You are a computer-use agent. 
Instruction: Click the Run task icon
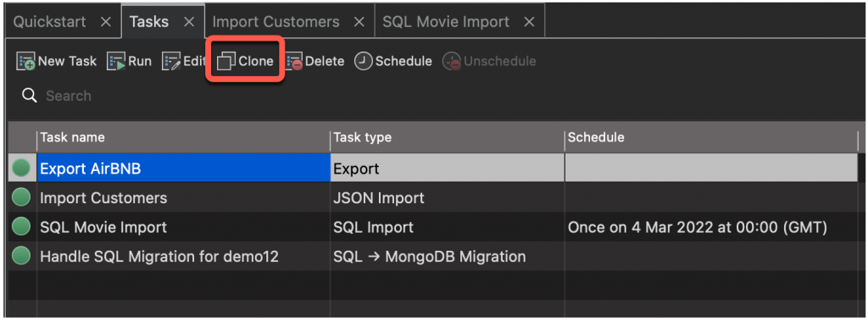[x=116, y=62]
